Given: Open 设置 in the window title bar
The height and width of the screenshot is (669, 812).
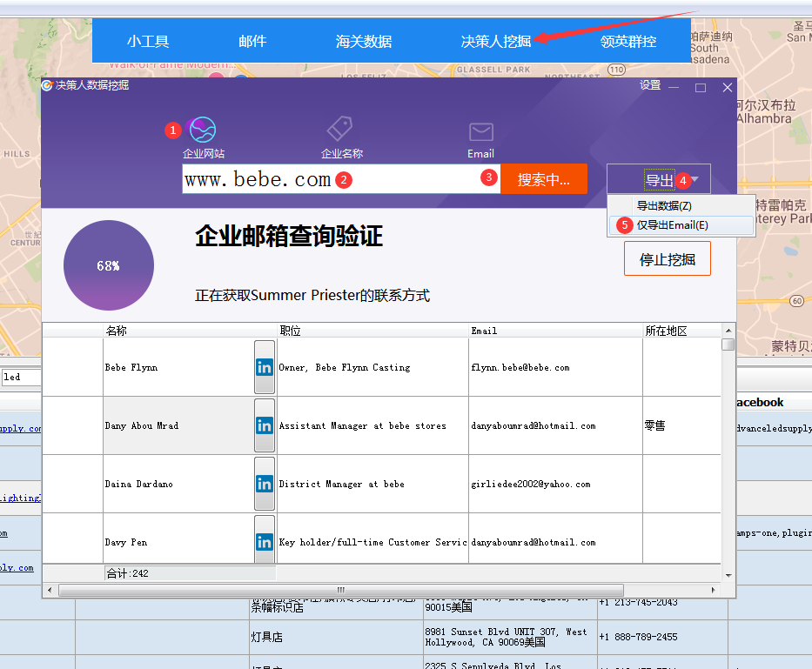Looking at the screenshot, I should [650, 85].
